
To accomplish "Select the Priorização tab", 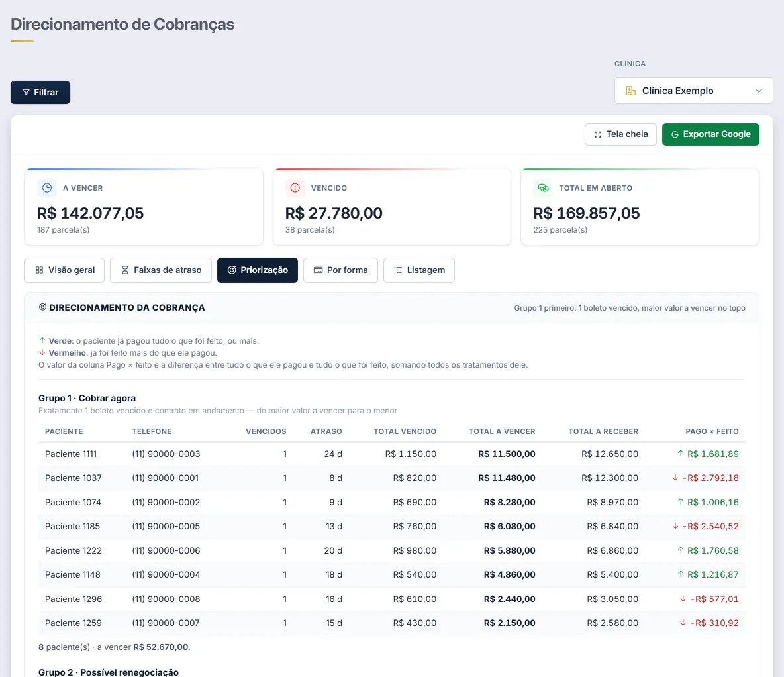I will click(x=258, y=270).
